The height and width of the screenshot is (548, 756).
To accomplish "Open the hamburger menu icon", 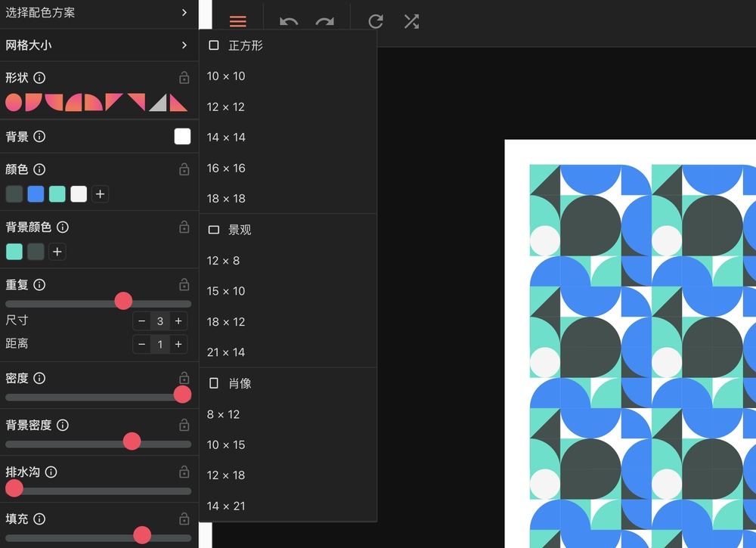I will coord(237,21).
